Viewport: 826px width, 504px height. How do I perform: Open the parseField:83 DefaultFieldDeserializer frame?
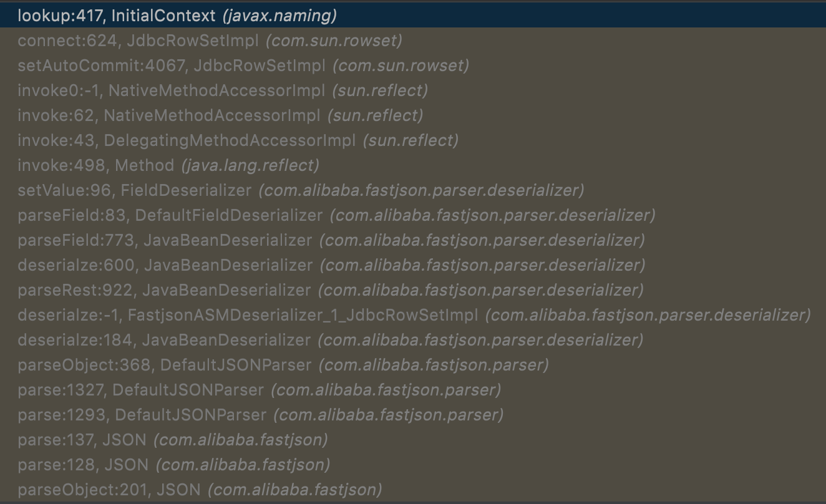click(336, 215)
